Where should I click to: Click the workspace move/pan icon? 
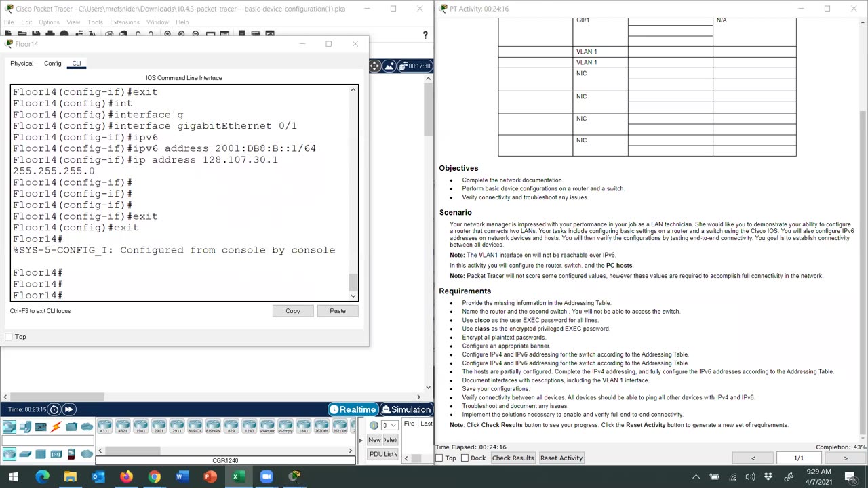click(x=375, y=66)
